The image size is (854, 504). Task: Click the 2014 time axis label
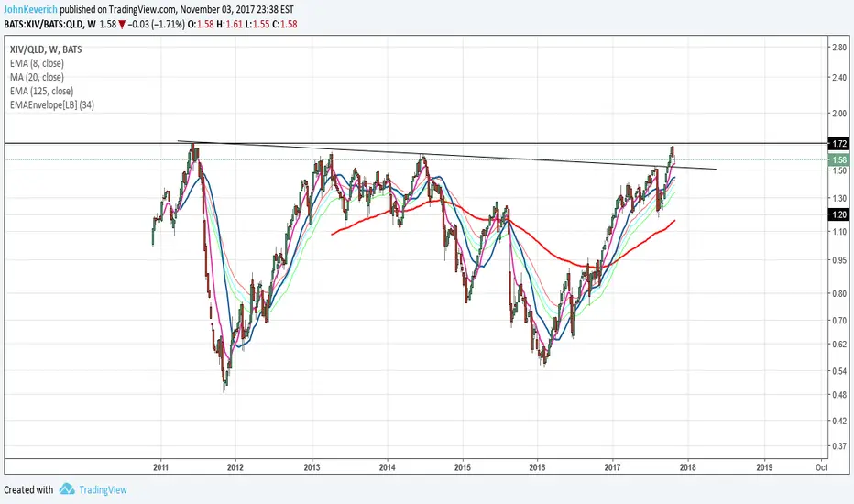(388, 467)
